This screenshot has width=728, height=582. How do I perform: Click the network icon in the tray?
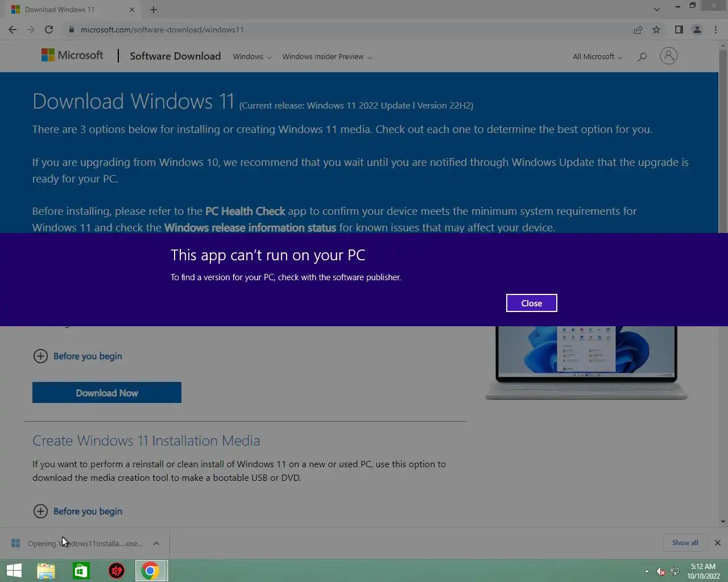point(675,571)
